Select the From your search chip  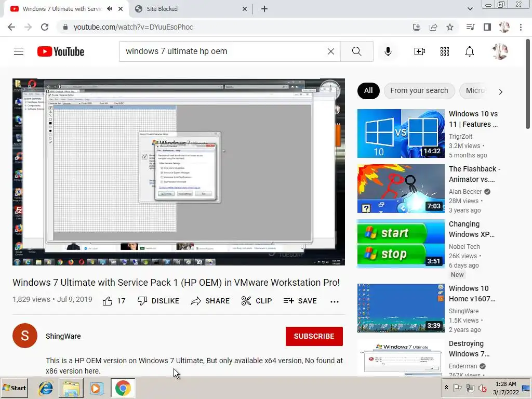pos(419,90)
